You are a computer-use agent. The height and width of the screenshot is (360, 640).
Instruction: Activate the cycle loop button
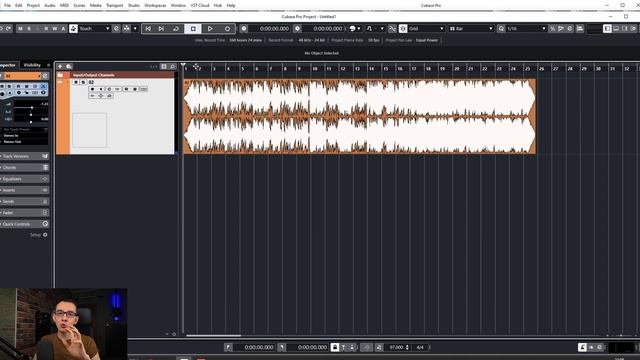pyautogui.click(x=176, y=29)
